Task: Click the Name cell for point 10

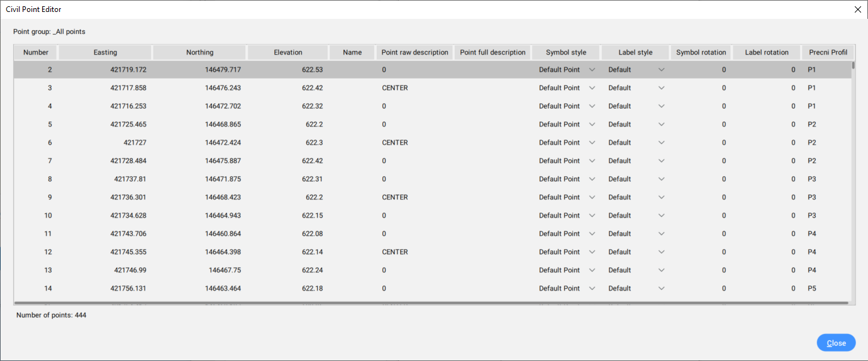Action: click(x=352, y=216)
